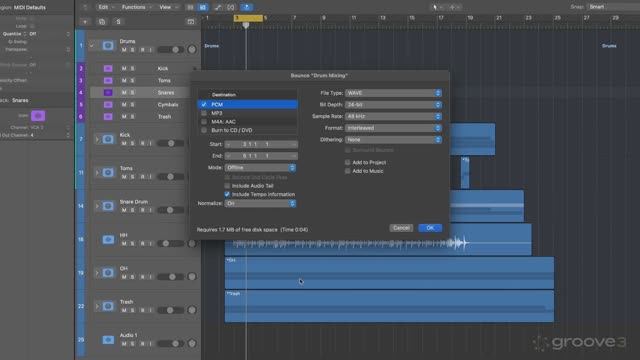Toggle the catch playhead blue icon

(247, 7)
